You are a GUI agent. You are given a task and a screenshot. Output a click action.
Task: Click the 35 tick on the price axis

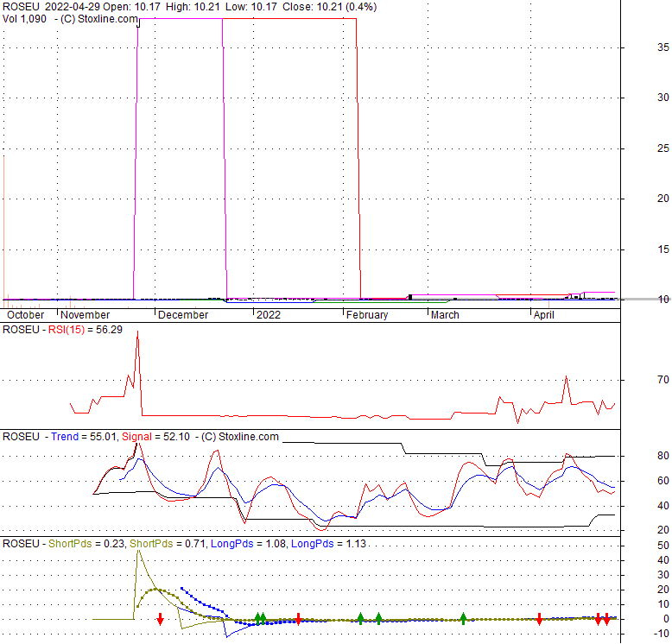pos(663,47)
